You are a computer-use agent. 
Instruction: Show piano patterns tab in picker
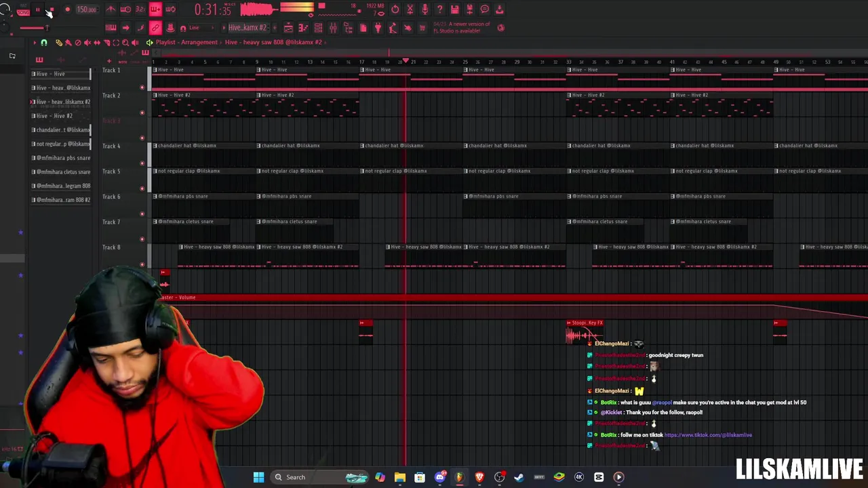[x=39, y=60]
